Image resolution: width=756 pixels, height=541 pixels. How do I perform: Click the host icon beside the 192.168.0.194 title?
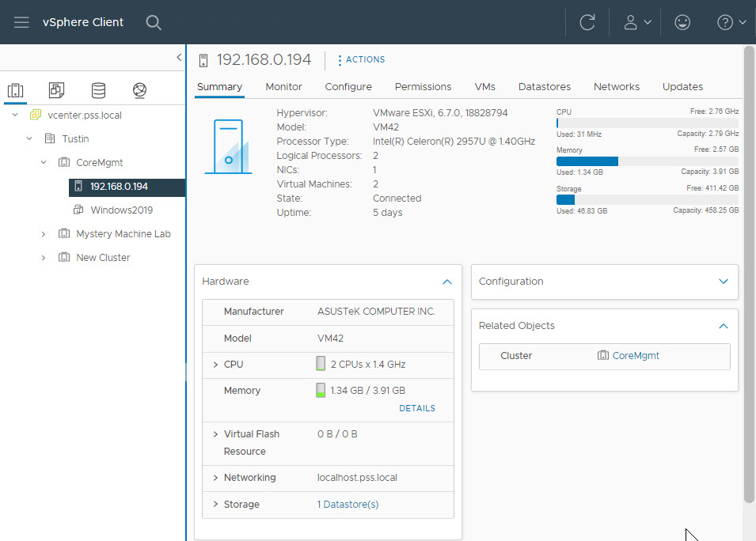tap(203, 60)
